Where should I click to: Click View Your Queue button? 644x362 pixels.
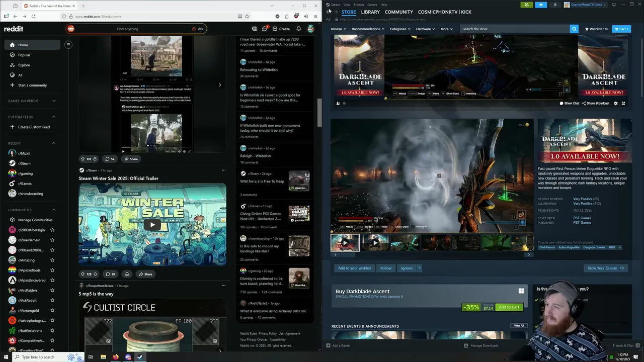[606, 268]
